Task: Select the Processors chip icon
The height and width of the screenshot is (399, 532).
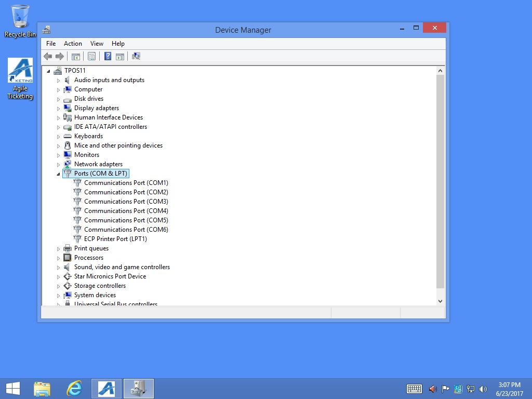Action: [x=68, y=258]
